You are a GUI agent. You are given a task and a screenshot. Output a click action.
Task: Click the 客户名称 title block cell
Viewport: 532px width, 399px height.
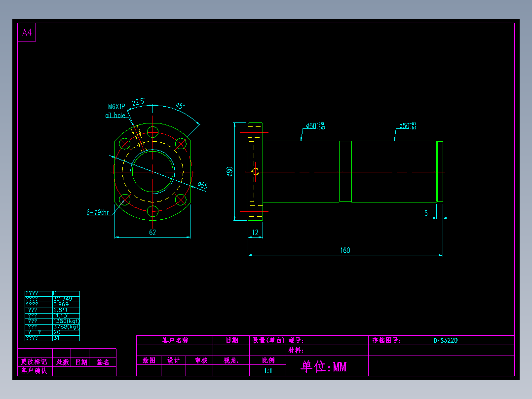[x=175, y=340]
